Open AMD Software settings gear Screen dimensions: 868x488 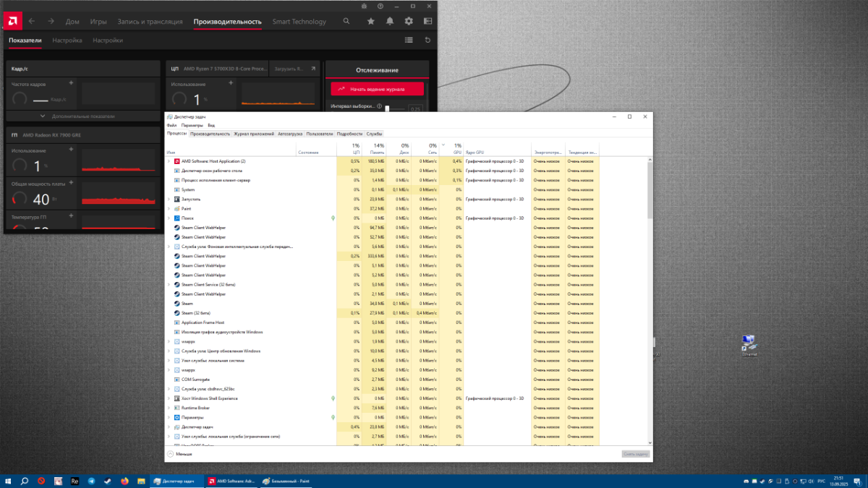tap(409, 21)
